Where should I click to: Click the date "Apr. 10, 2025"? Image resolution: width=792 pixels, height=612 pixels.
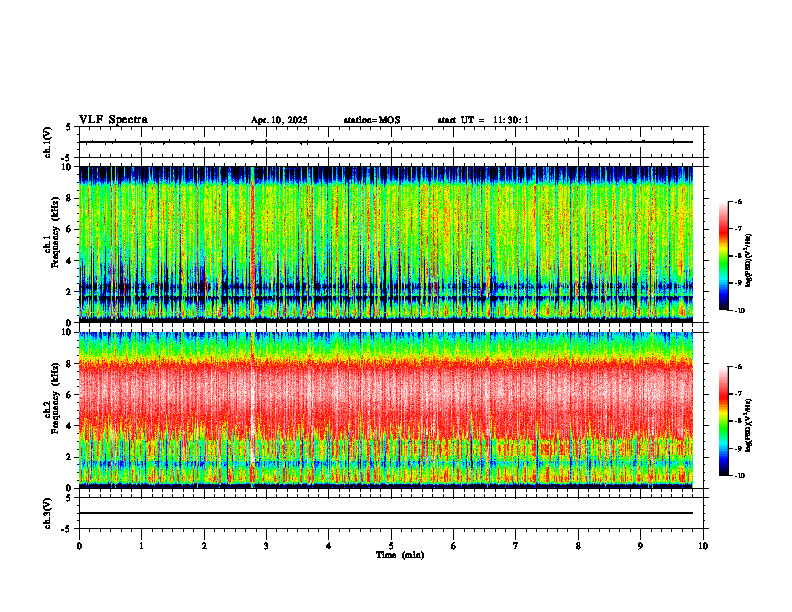[x=279, y=120]
